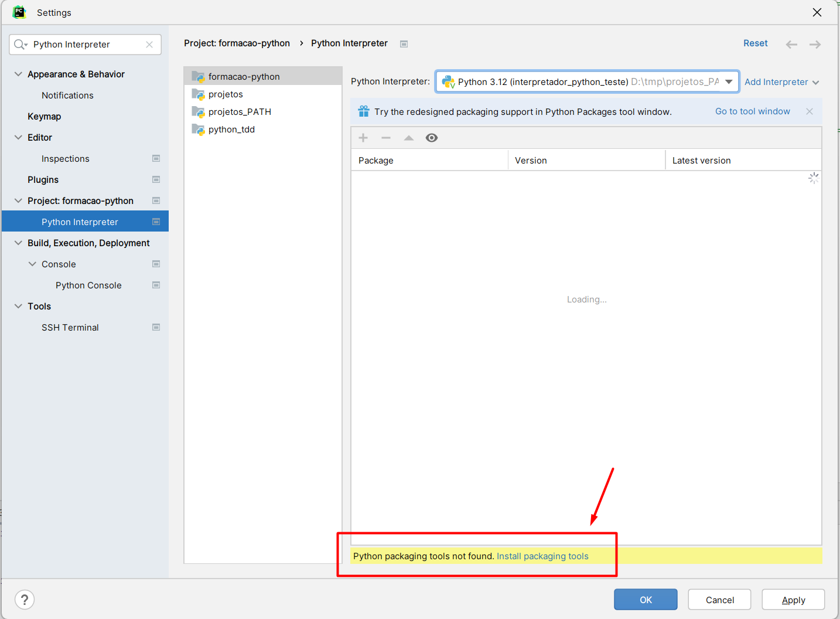Screen dimensions: 840x619
Task: Open Inspections settings
Action: coord(66,158)
